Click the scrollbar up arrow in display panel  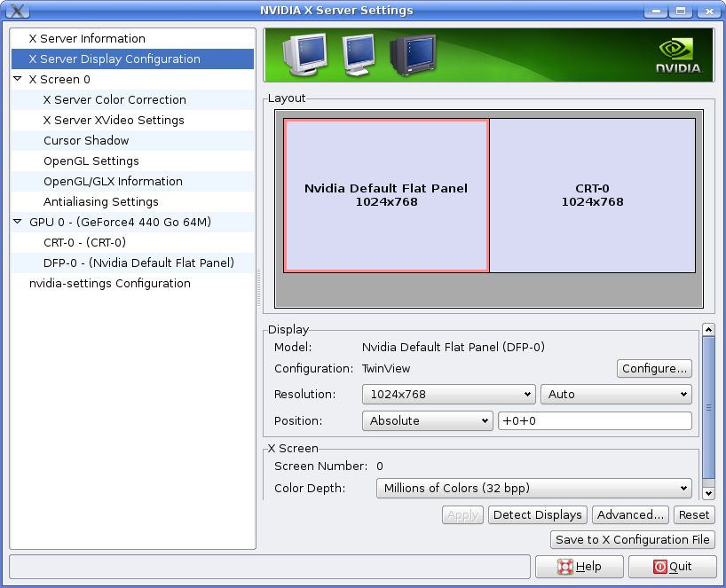[x=708, y=329]
